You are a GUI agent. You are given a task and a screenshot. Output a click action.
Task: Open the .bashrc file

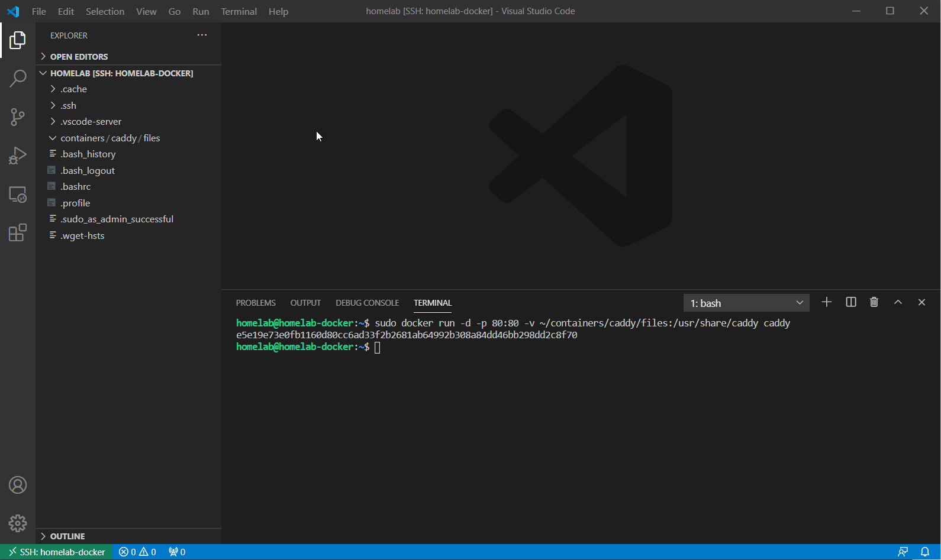(x=128, y=187)
